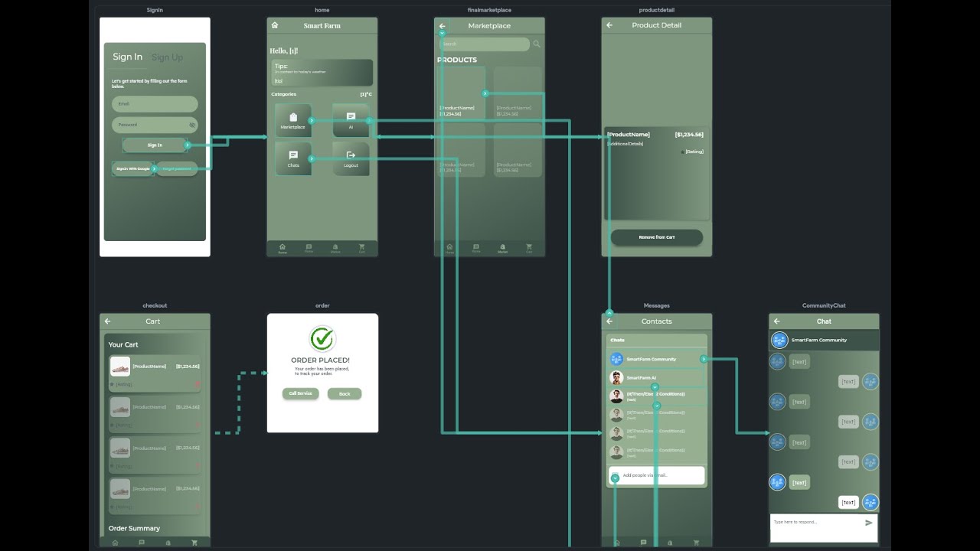Click the Forgot password button

(178, 168)
